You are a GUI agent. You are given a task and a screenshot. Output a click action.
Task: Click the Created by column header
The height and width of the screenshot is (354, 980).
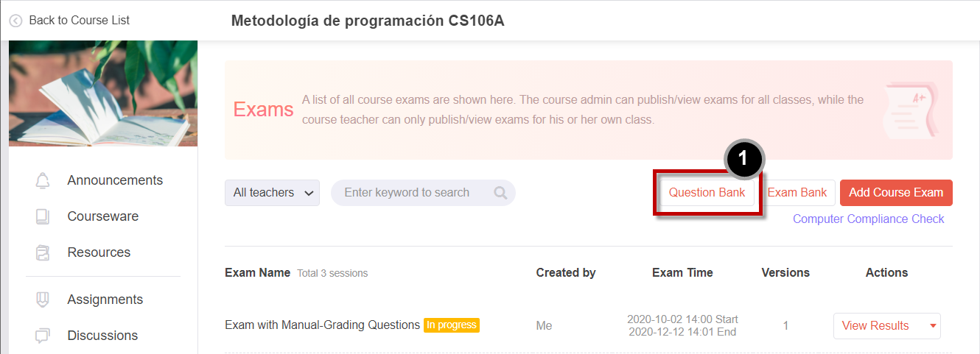coord(566,272)
